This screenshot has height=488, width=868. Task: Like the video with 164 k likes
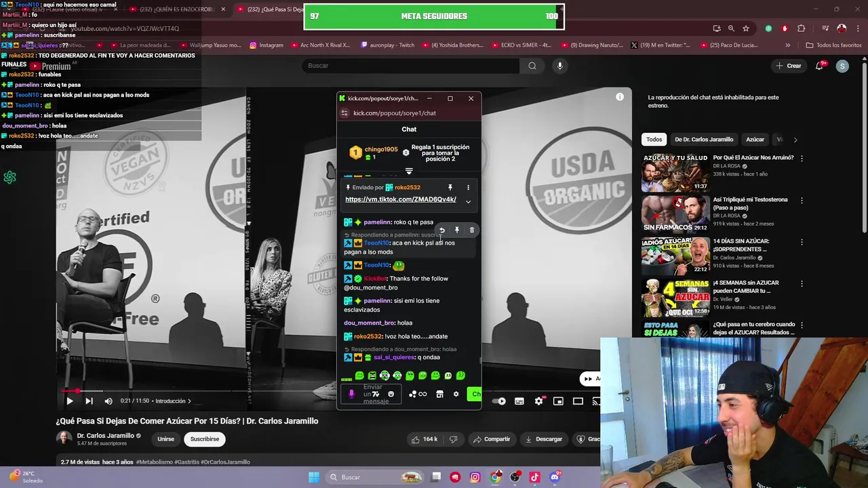[425, 439]
